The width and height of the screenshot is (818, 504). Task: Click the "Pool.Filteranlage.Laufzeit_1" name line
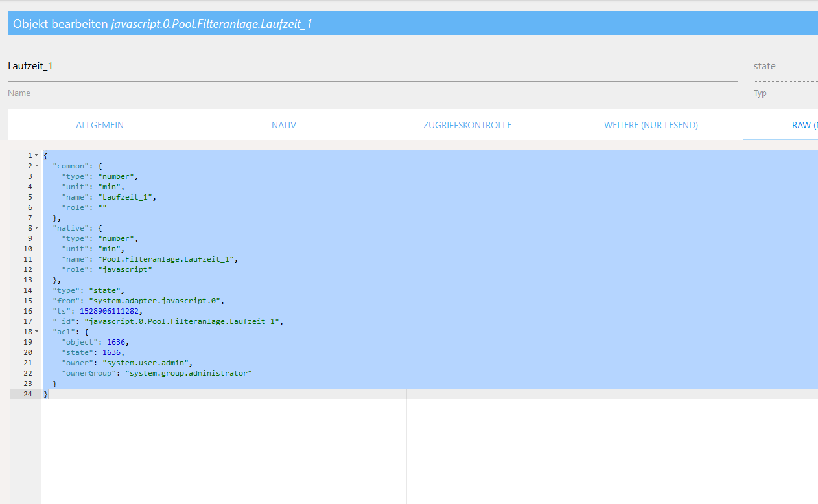click(150, 259)
